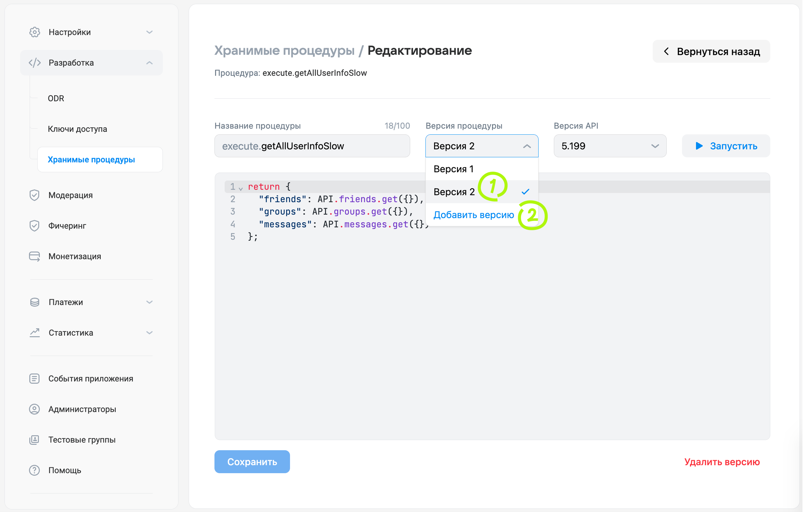Click the Удалить версию link
Viewport: 812px width, 512px height.
(x=722, y=461)
